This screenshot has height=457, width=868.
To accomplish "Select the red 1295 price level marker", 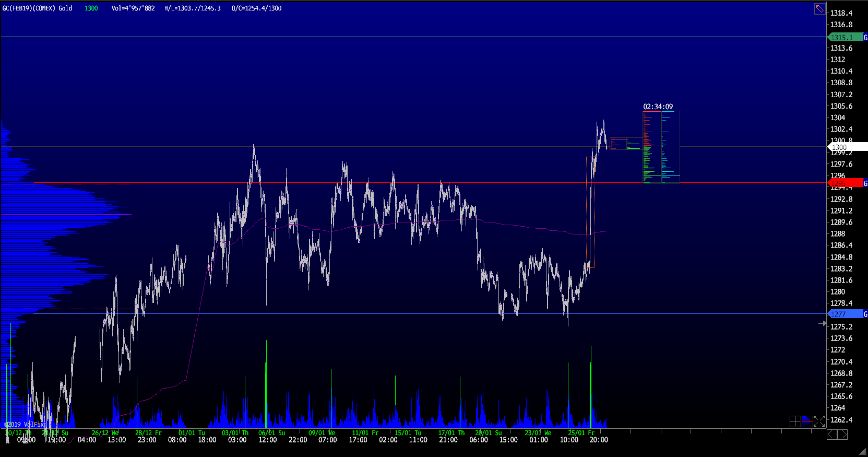I will tap(844, 183).
